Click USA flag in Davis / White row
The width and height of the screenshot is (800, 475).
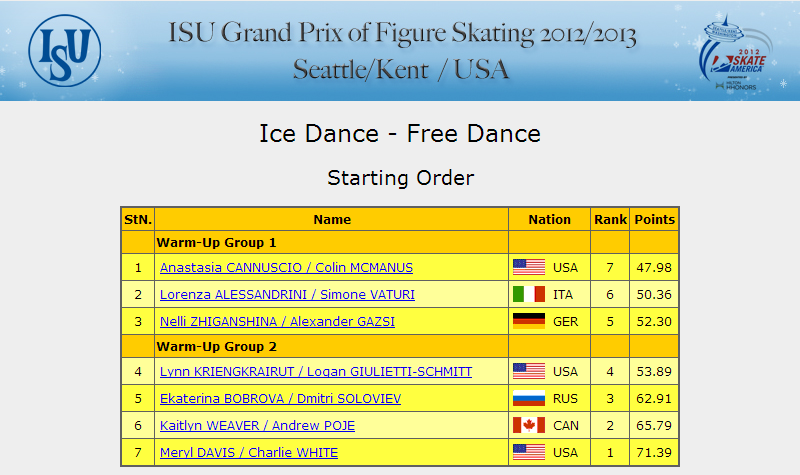tap(529, 453)
